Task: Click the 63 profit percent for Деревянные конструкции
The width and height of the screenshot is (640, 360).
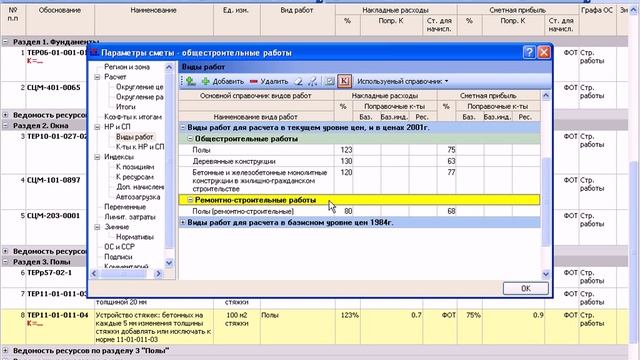Action: (x=451, y=161)
